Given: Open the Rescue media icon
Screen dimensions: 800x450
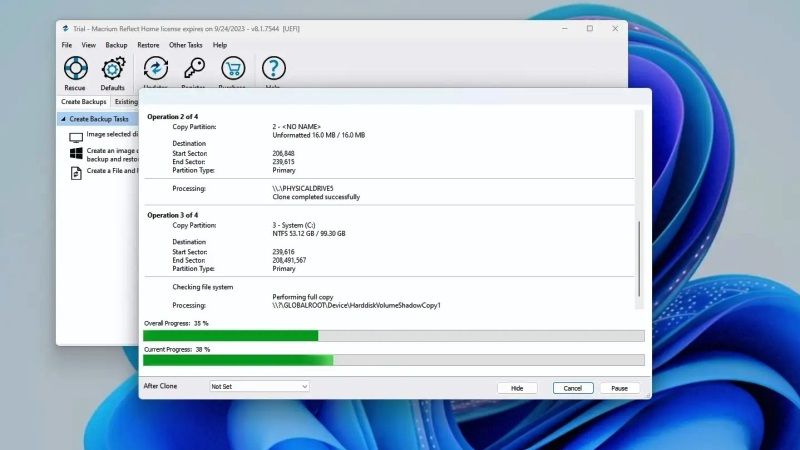Looking at the screenshot, I should pyautogui.click(x=76, y=68).
